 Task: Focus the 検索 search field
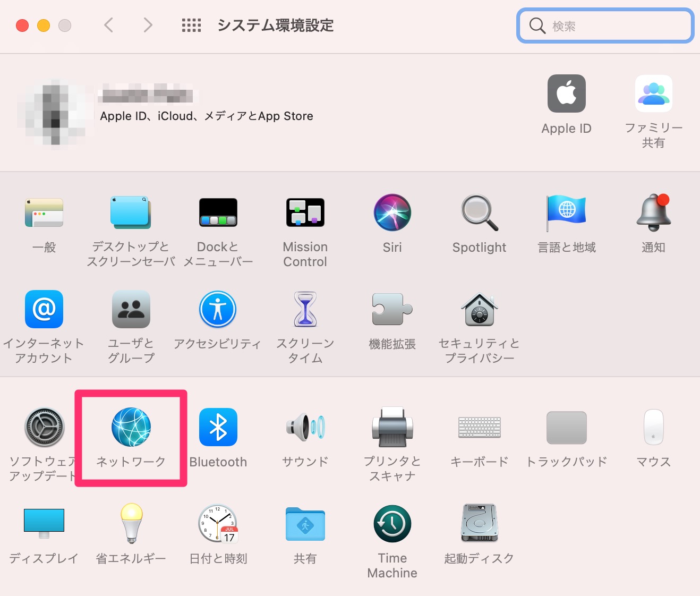[x=605, y=25]
